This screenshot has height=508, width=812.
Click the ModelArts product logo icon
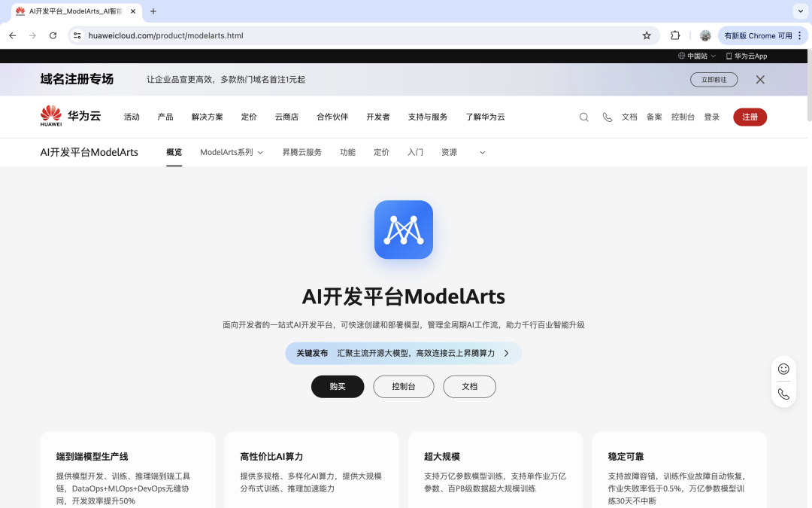pos(404,230)
